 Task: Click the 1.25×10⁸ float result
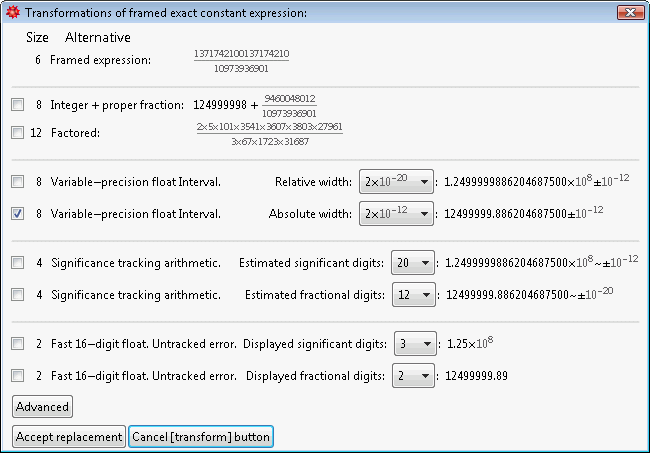point(470,343)
